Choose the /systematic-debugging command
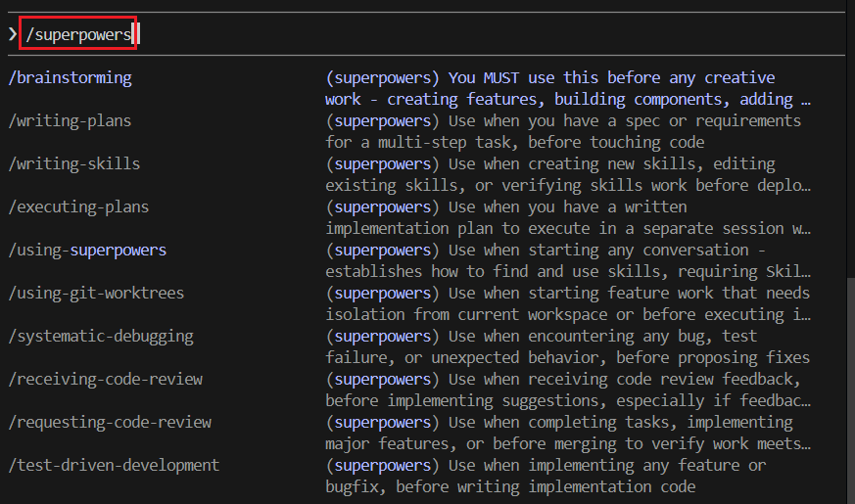 (101, 337)
